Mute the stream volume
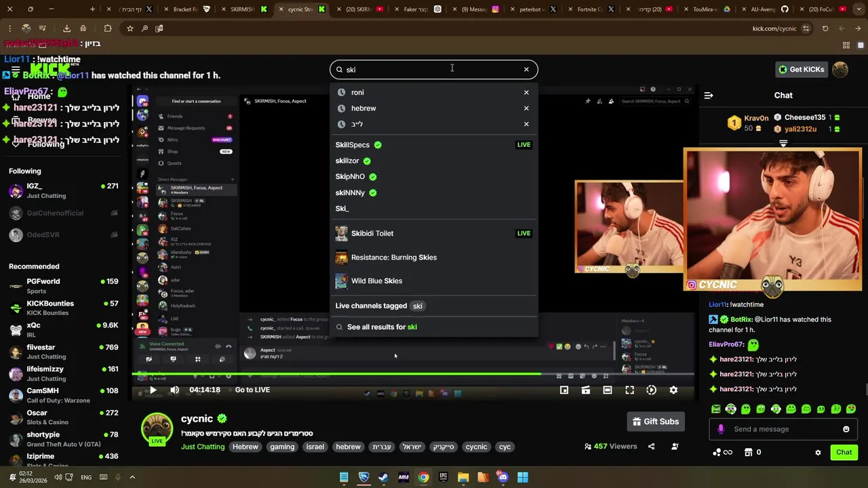Screen dimensions: 868x488 [174, 390]
